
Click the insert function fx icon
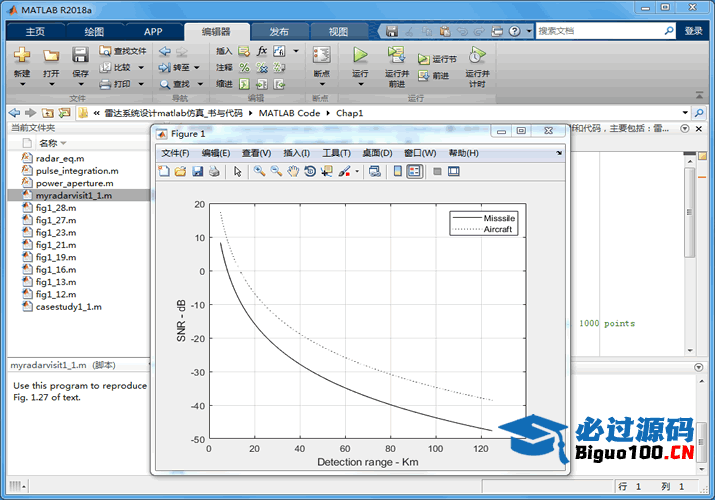click(x=262, y=51)
